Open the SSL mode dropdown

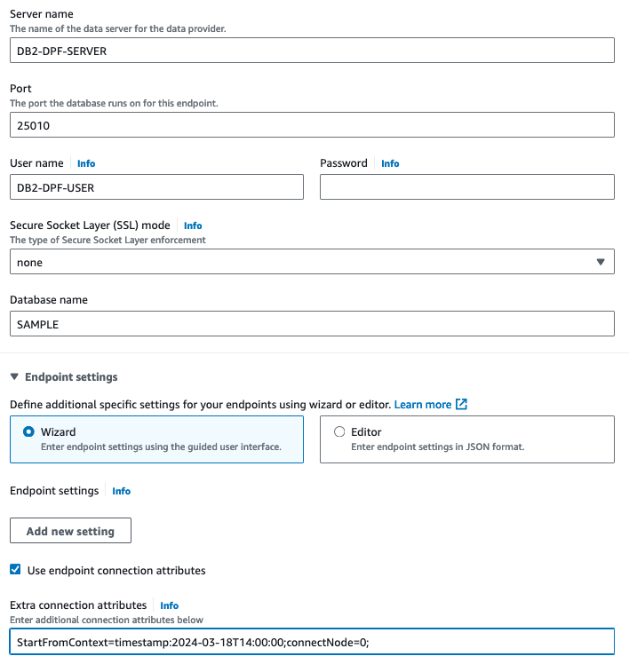[x=311, y=262]
